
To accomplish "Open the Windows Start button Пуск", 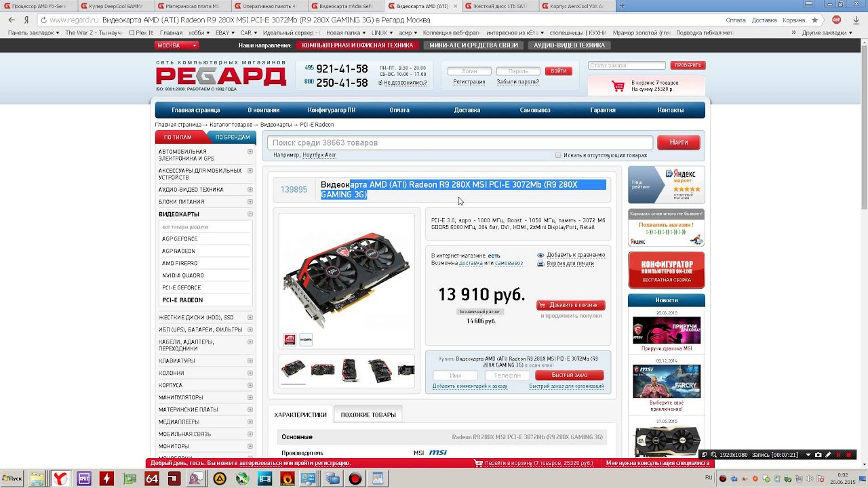I will pyautogui.click(x=12, y=479).
